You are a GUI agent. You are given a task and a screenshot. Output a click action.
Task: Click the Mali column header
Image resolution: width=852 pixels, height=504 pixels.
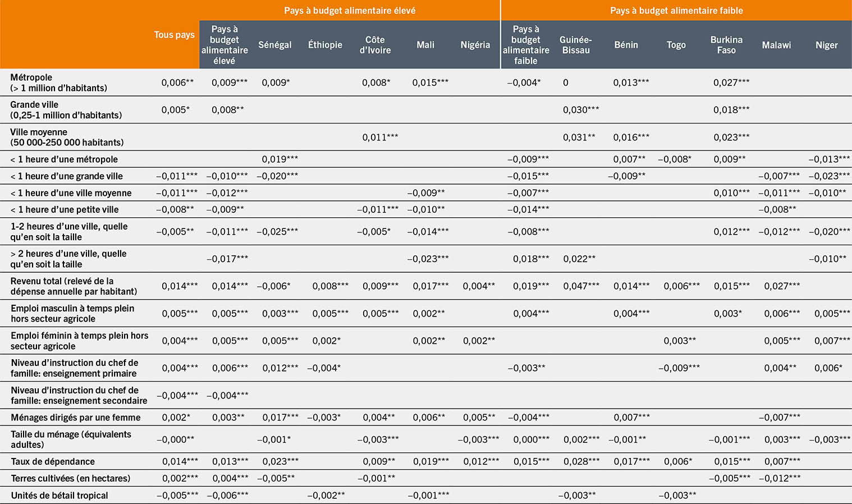pyautogui.click(x=425, y=45)
